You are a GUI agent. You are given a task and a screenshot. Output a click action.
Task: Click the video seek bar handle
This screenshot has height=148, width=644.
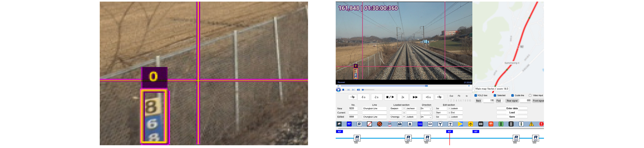(426, 86)
